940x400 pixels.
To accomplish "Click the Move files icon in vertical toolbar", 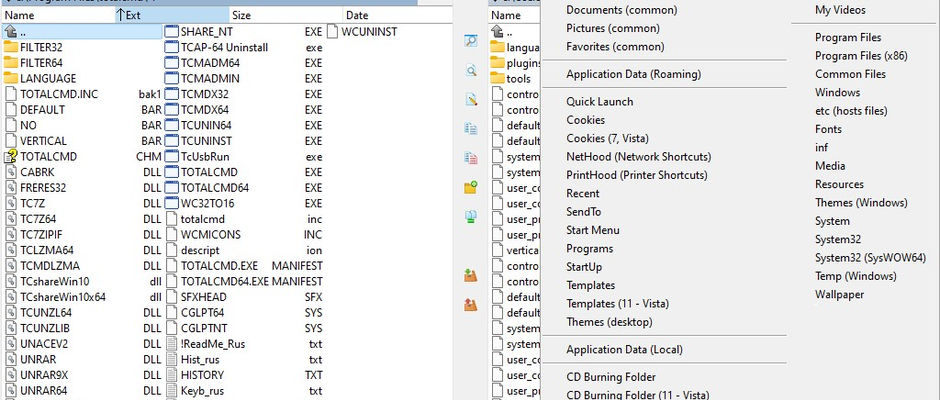I will pyautogui.click(x=471, y=158).
